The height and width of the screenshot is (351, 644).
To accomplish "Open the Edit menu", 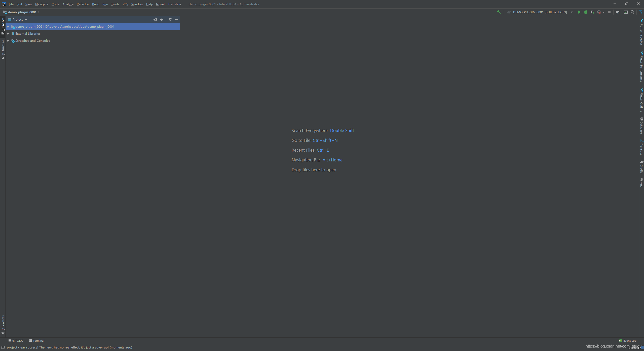I will (19, 4).
